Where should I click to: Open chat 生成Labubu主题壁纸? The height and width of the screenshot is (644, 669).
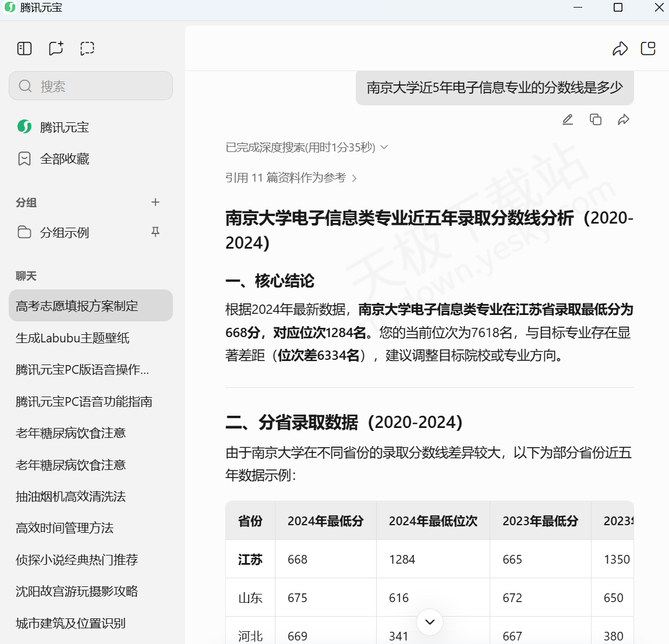73,338
